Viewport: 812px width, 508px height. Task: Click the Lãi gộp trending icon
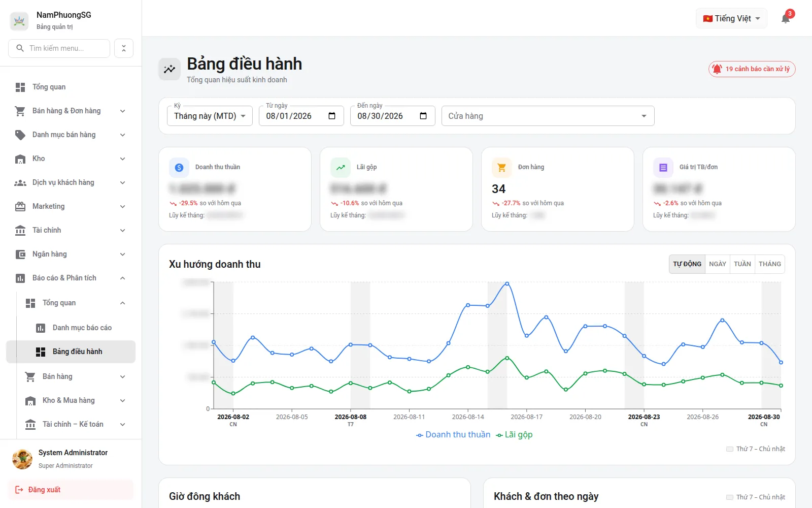341,168
